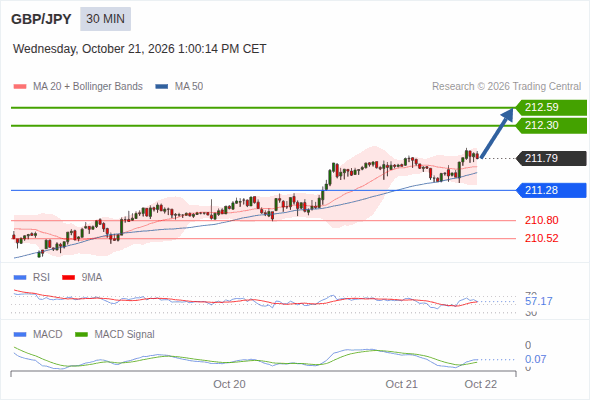Click the RSI value 57.17
This screenshot has height=400, width=590.
tap(539, 301)
